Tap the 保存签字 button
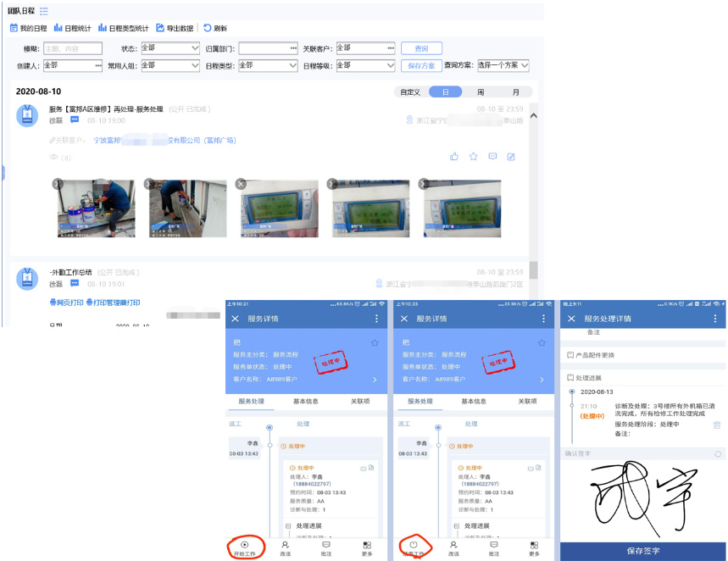 click(643, 551)
